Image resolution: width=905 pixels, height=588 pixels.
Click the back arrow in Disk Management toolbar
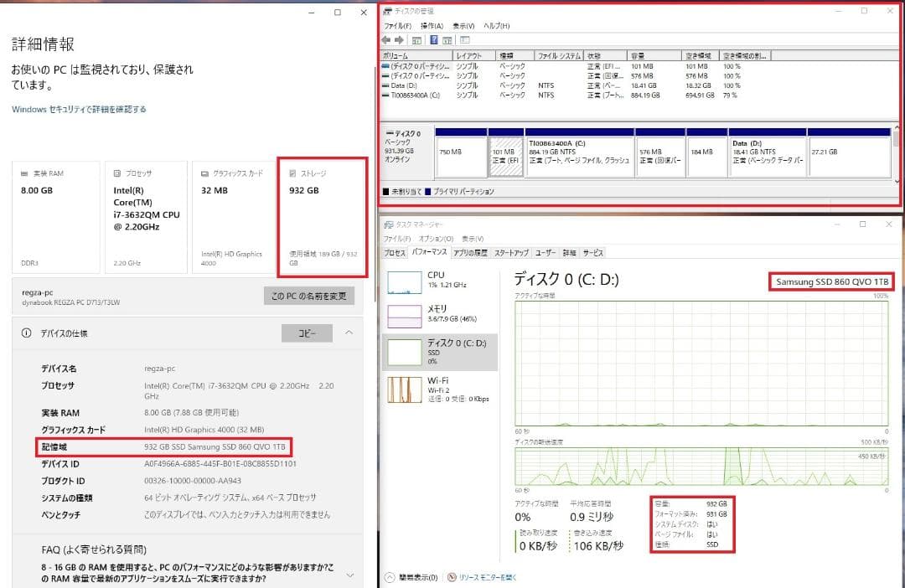pyautogui.click(x=386, y=39)
